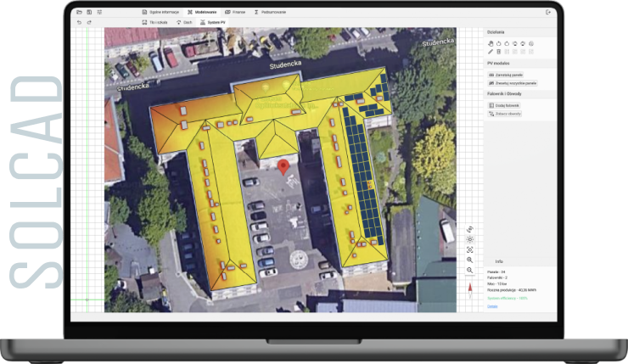Undo the last action with the undo arrow

click(79, 22)
